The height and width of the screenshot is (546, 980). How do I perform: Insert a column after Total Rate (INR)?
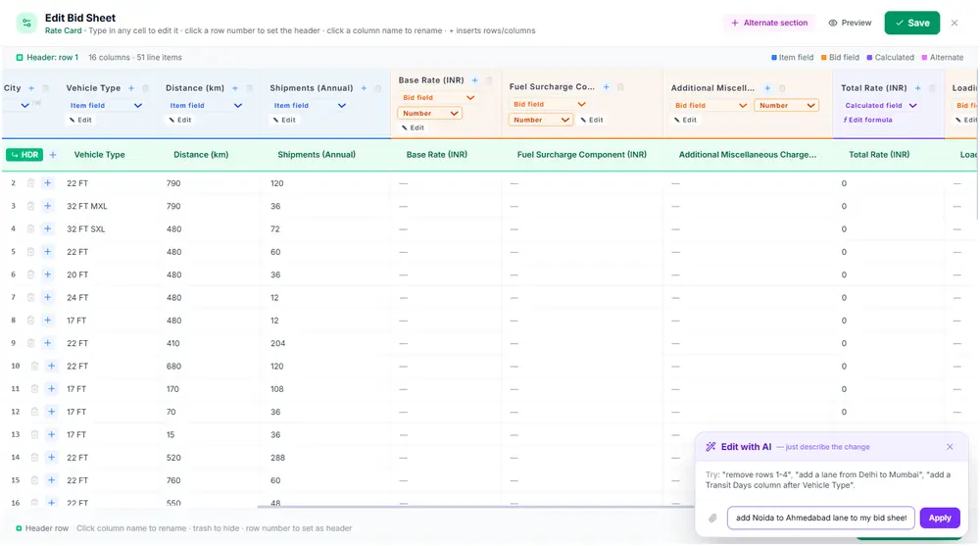click(x=917, y=88)
